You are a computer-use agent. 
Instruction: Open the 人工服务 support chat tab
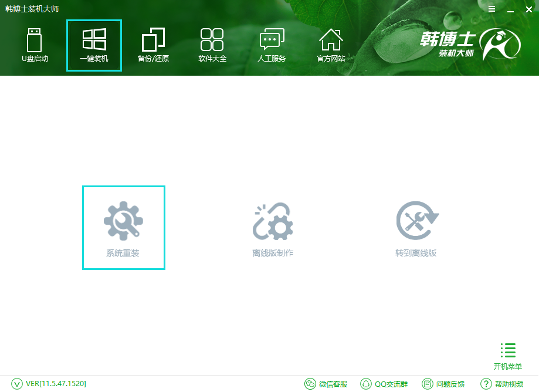272,45
